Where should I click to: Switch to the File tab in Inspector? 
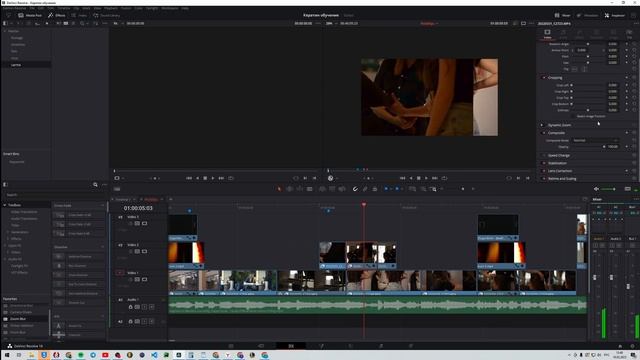point(629,34)
